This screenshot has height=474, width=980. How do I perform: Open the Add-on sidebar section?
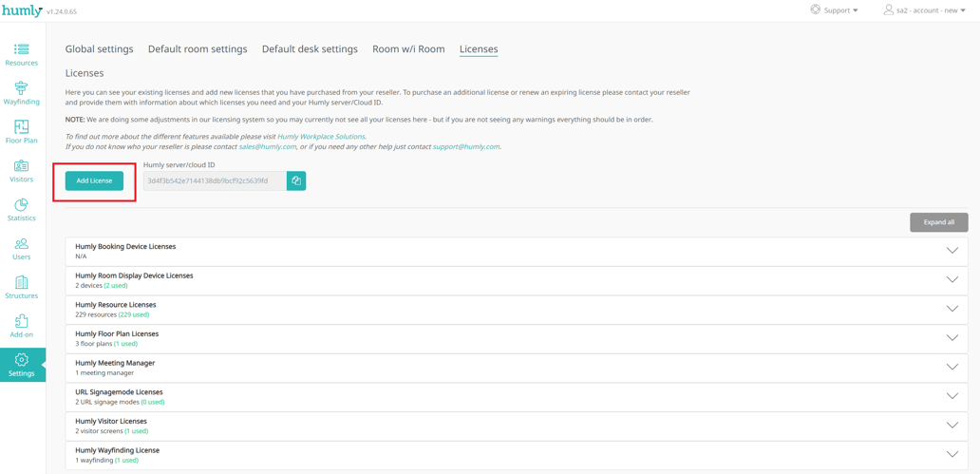pyautogui.click(x=22, y=326)
